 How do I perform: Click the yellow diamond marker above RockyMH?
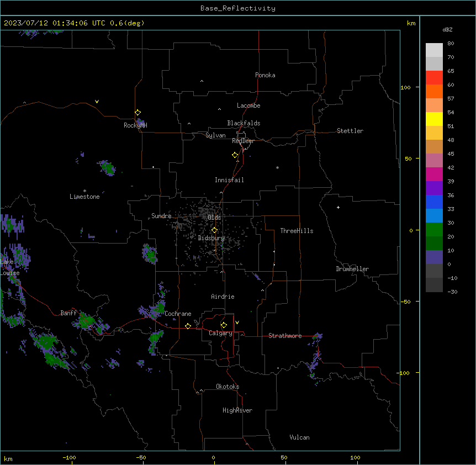pyautogui.click(x=137, y=112)
